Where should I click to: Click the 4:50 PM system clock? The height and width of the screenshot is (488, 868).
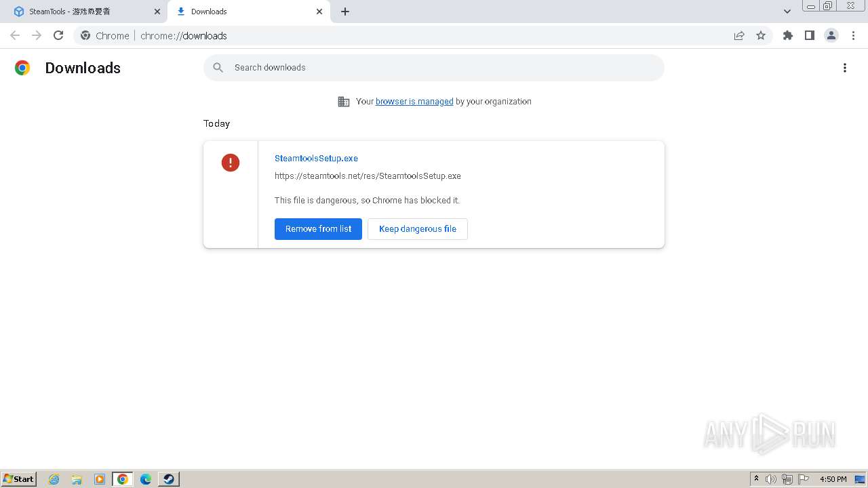[833, 479]
